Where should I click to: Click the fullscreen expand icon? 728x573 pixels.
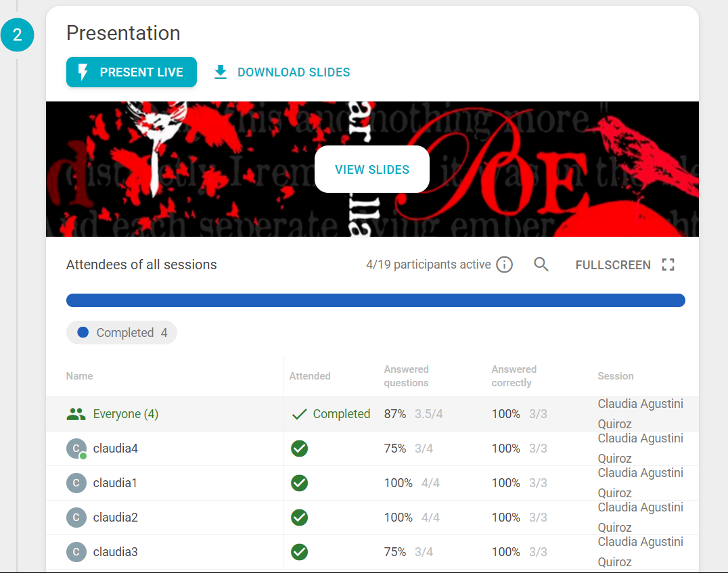(x=668, y=265)
